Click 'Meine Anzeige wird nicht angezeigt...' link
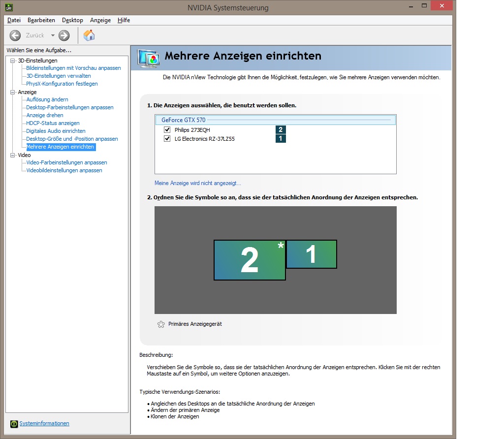Image resolution: width=504 pixels, height=439 pixels. [198, 183]
